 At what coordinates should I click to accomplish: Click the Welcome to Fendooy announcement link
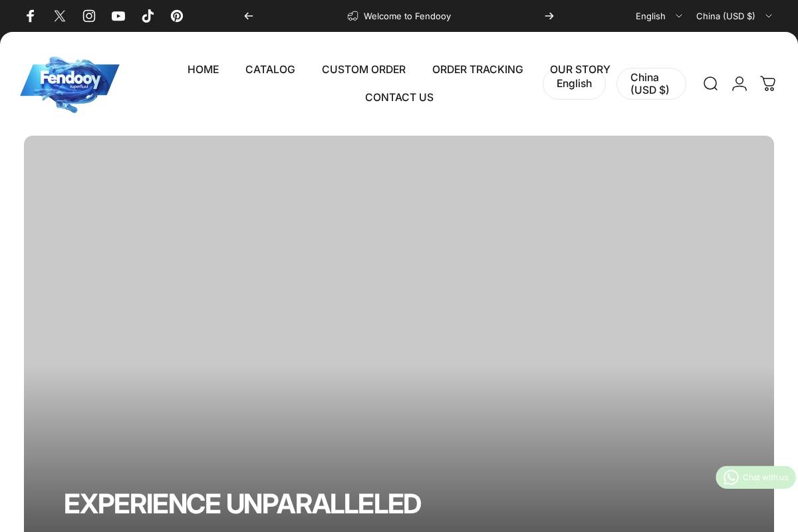click(407, 16)
